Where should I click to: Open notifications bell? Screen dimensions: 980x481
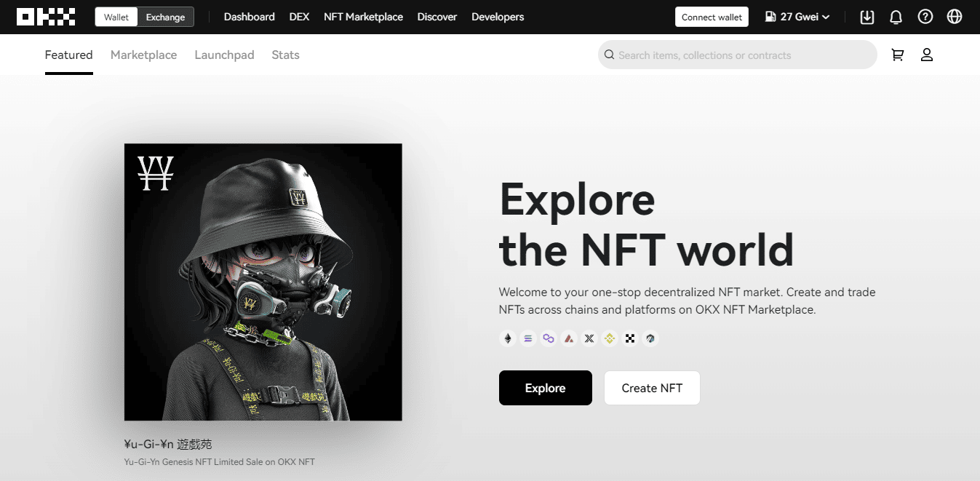pyautogui.click(x=896, y=17)
